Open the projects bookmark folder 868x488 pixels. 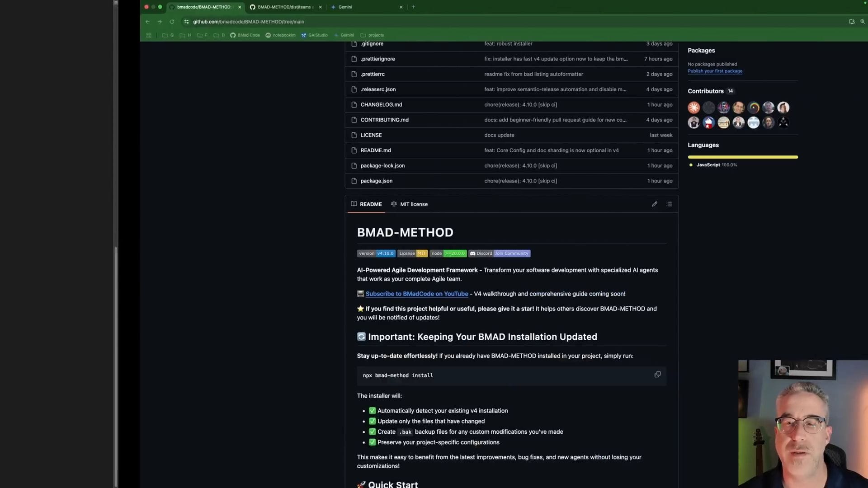372,35
